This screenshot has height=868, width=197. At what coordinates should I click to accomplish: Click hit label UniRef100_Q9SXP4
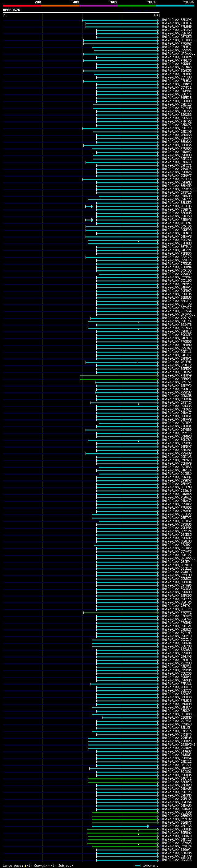click(x=176, y=50)
